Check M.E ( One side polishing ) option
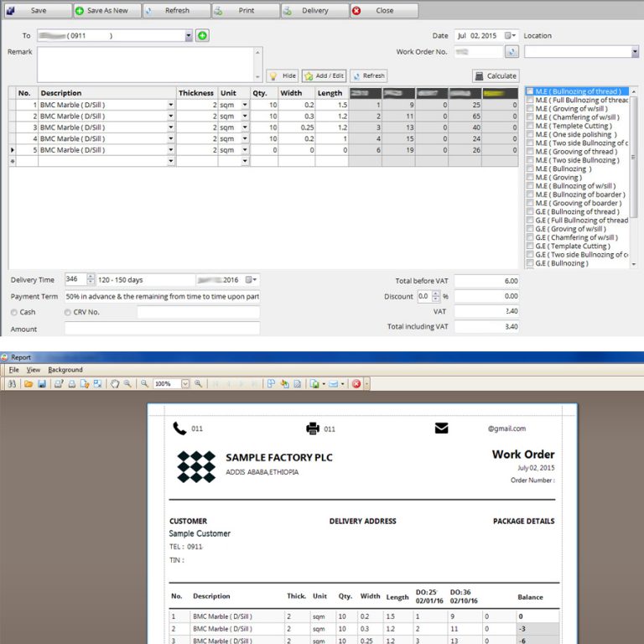Image resolution: width=644 pixels, height=644 pixels. (530, 134)
